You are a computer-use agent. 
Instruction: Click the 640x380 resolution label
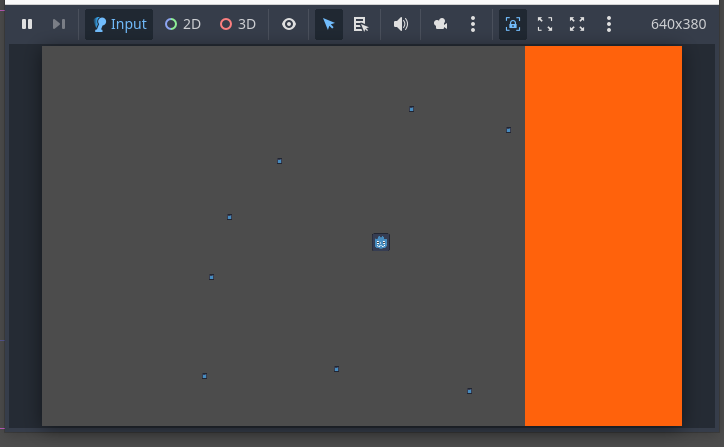(678, 24)
